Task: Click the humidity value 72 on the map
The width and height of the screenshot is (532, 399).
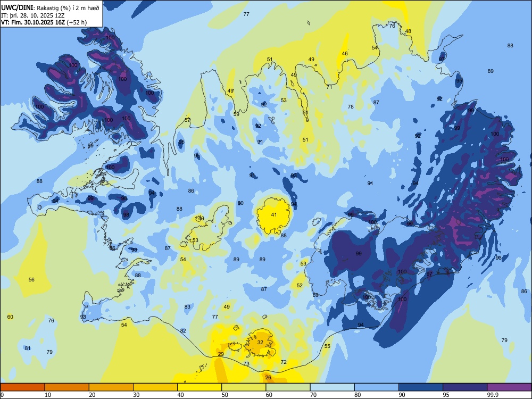Action: [x=284, y=362]
